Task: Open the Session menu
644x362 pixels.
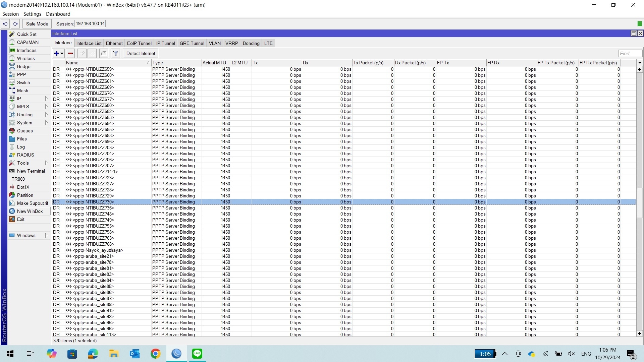Action: pos(10,14)
